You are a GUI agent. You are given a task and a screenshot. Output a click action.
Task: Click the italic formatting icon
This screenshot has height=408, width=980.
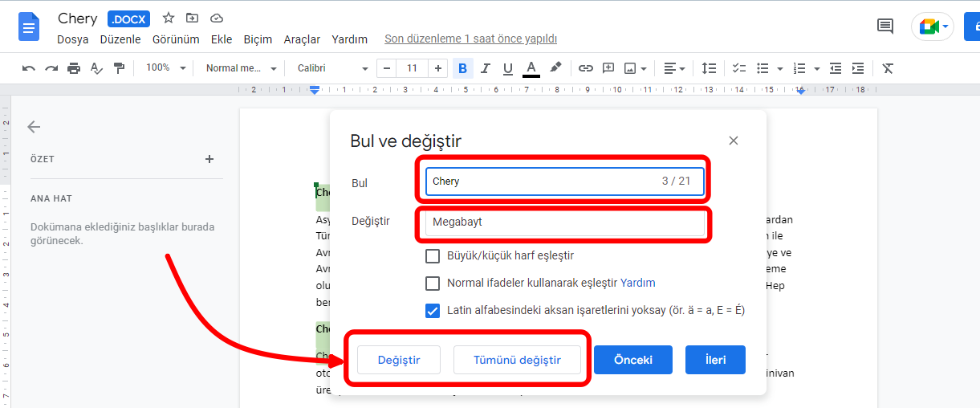tap(485, 68)
